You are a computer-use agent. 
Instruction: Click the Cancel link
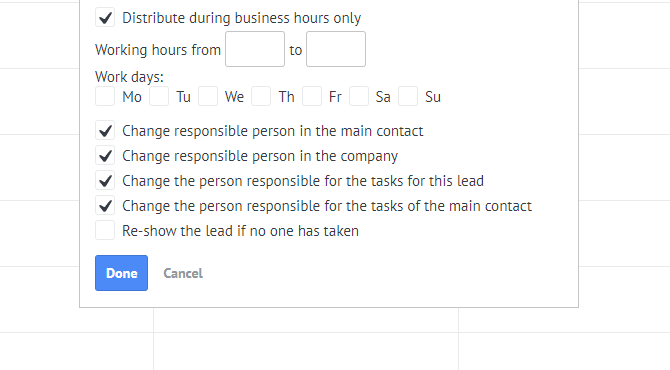(183, 273)
